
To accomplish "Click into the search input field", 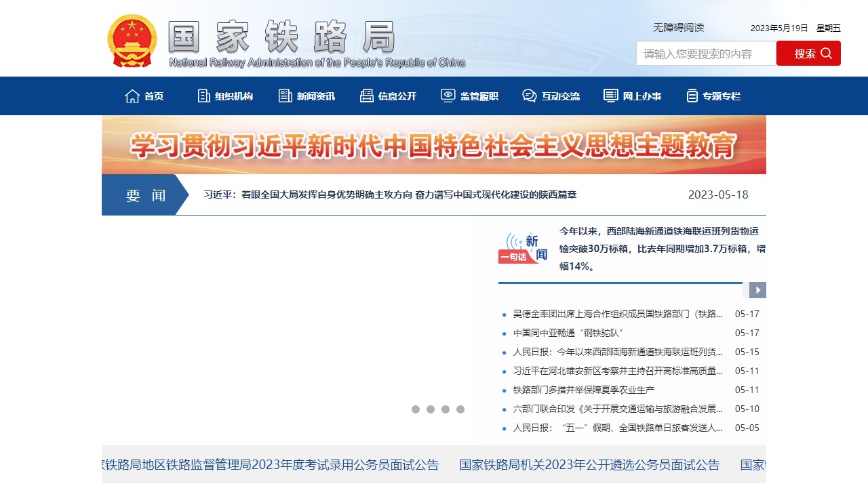I will coord(705,54).
